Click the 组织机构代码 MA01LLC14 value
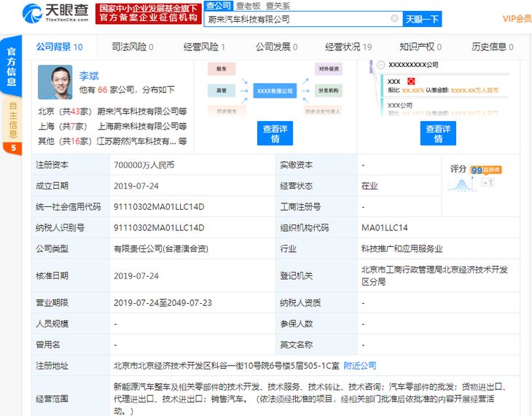 click(384, 228)
